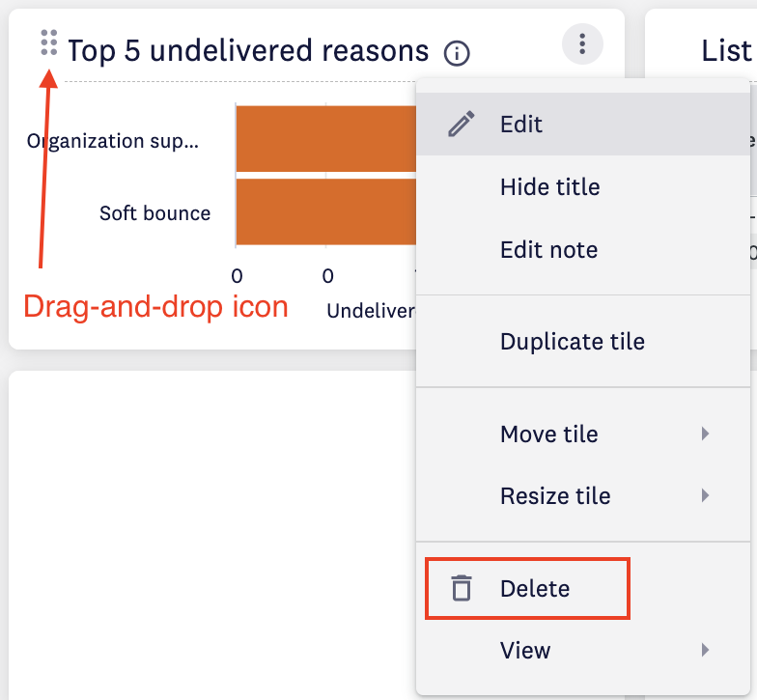
Task: Click the orange Organization sup... bar
Action: click(325, 139)
